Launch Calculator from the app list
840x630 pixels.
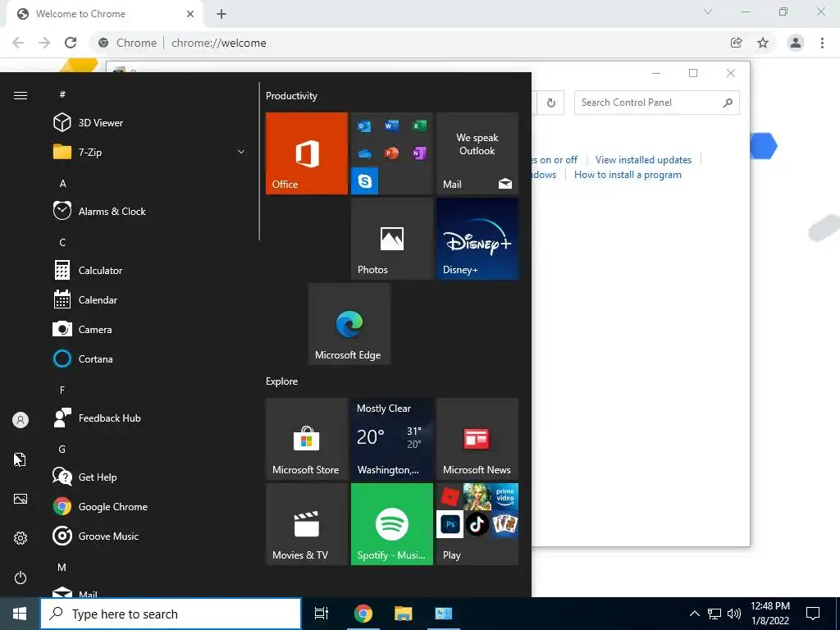click(88, 271)
